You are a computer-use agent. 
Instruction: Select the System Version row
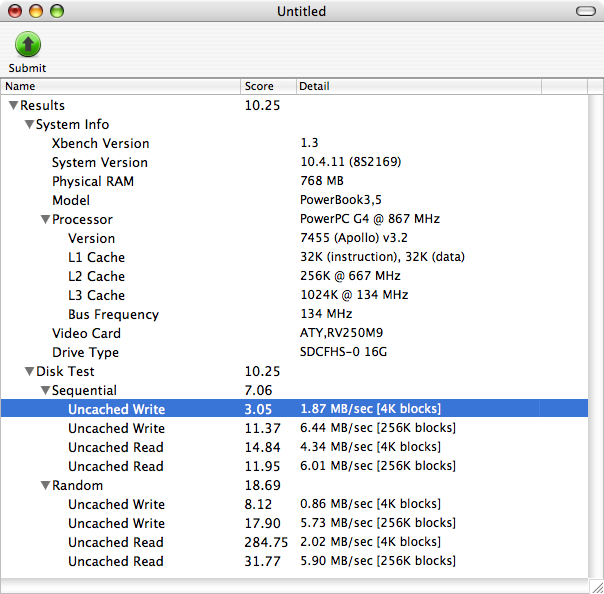[x=294, y=162]
